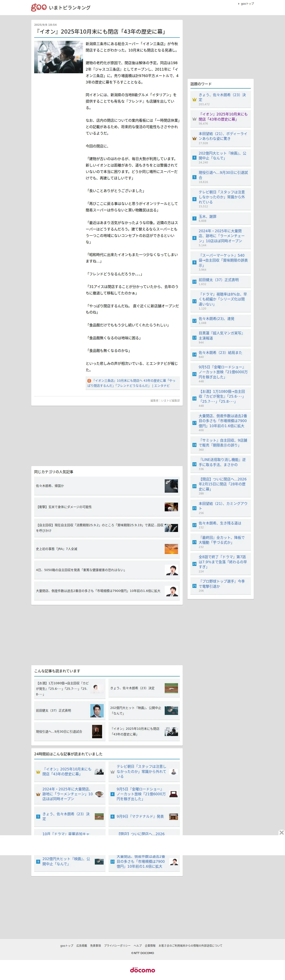This screenshot has width=285, height=980.
Task: Click the goo logo
Action: tap(39, 7)
